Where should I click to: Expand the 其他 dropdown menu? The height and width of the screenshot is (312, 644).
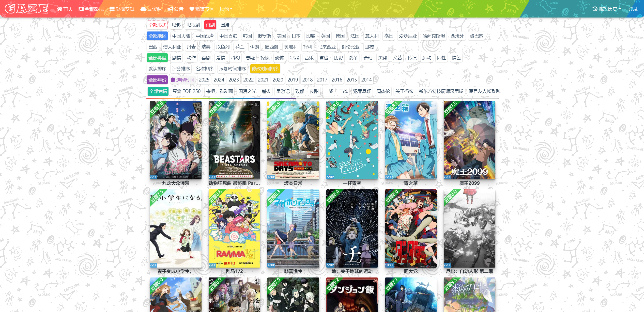(226, 9)
